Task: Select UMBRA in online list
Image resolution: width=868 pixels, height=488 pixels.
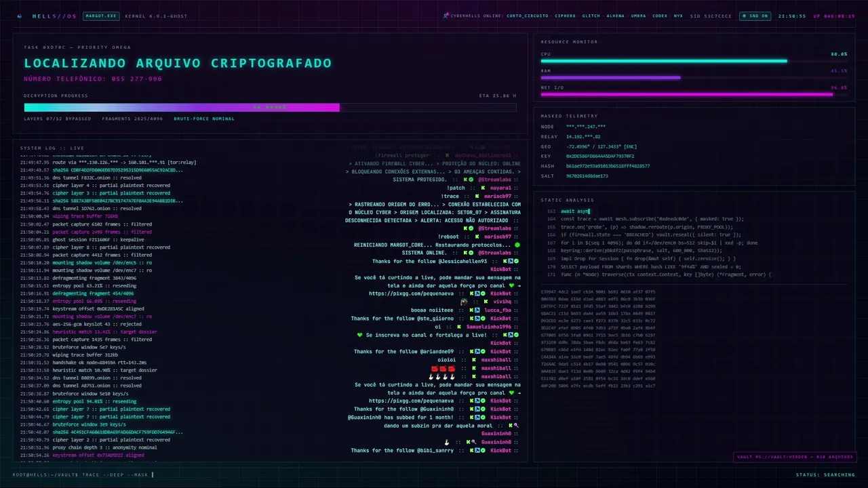Action: point(639,16)
